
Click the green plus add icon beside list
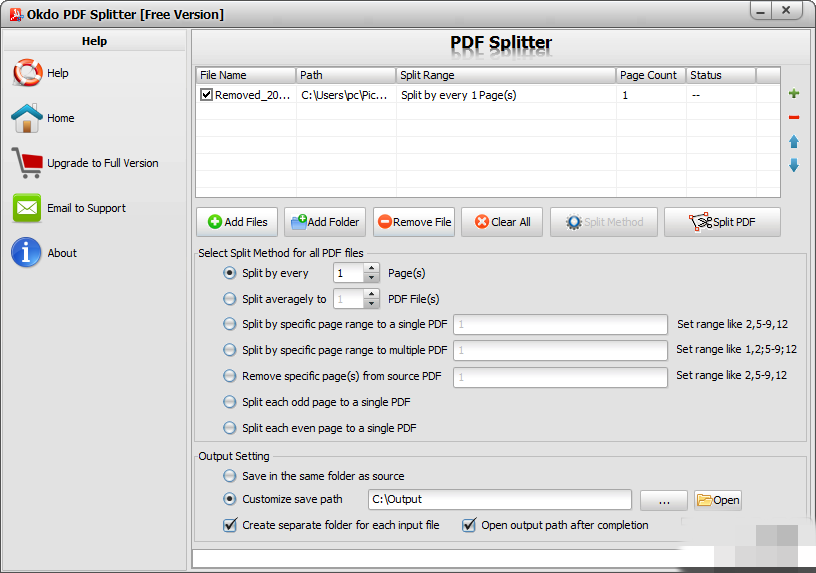tap(794, 94)
